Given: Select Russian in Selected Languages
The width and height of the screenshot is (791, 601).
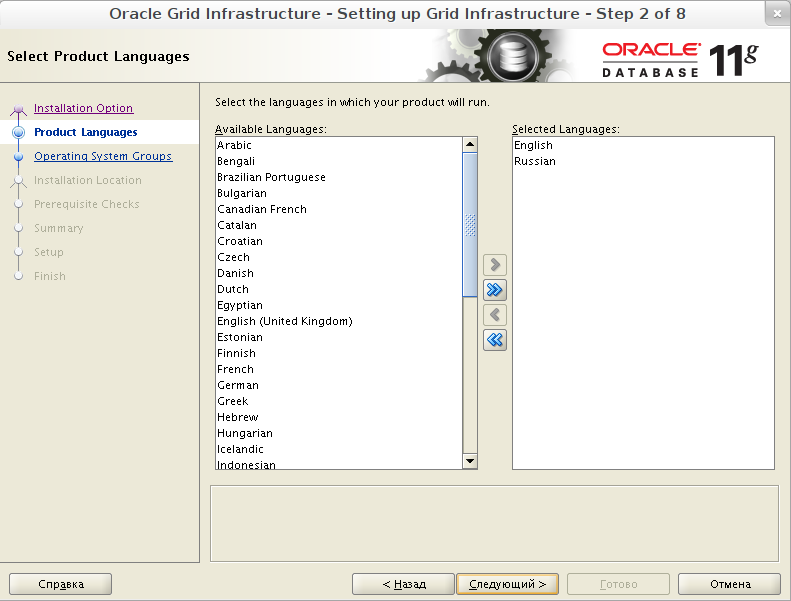Looking at the screenshot, I should [x=643, y=161].
